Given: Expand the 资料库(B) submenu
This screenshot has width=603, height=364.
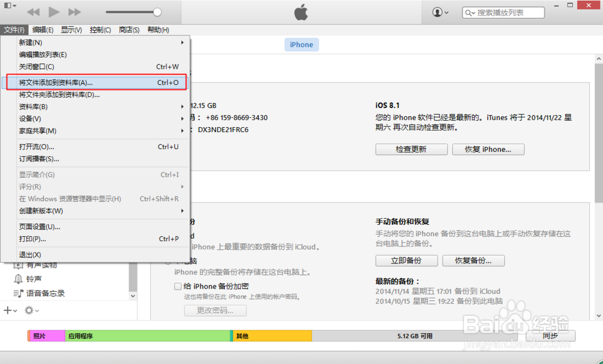Looking at the screenshot, I should click(x=95, y=107).
